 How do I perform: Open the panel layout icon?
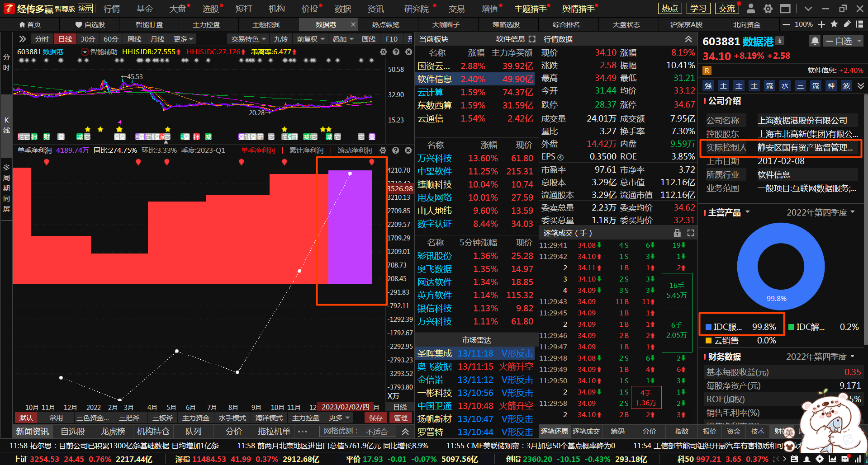[x=859, y=24]
